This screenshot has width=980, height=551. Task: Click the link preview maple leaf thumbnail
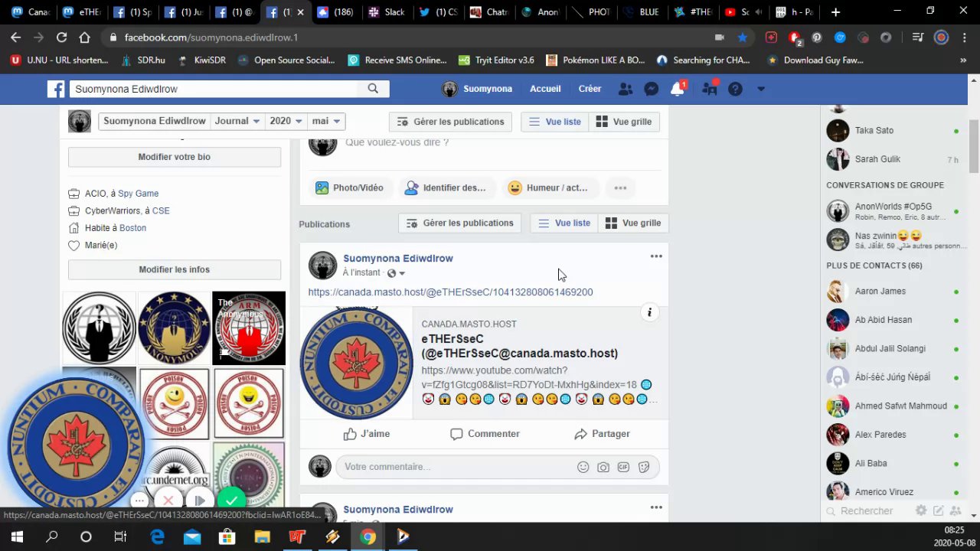click(x=356, y=363)
